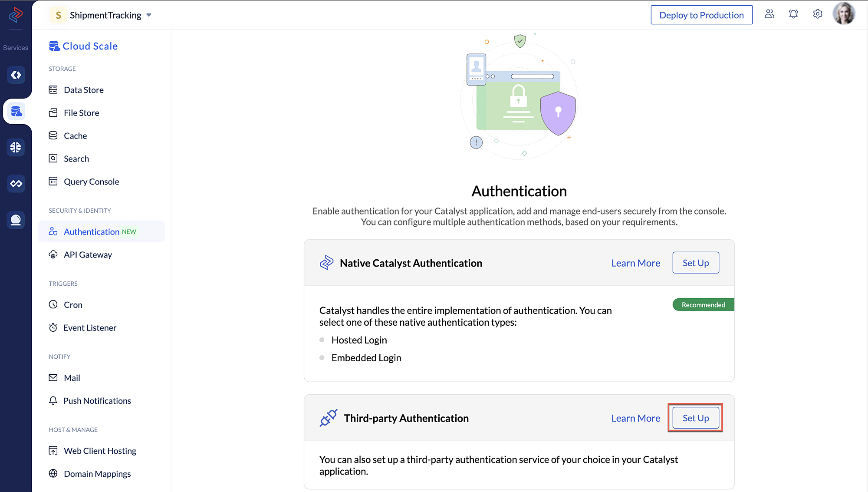This screenshot has height=492, width=868.
Task: Open settings gear in top bar
Action: coord(817,14)
